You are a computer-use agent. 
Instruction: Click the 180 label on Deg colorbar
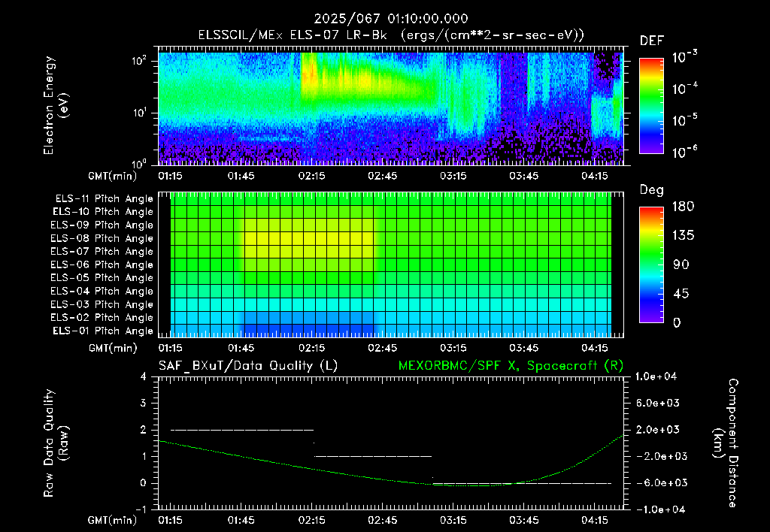click(x=683, y=207)
